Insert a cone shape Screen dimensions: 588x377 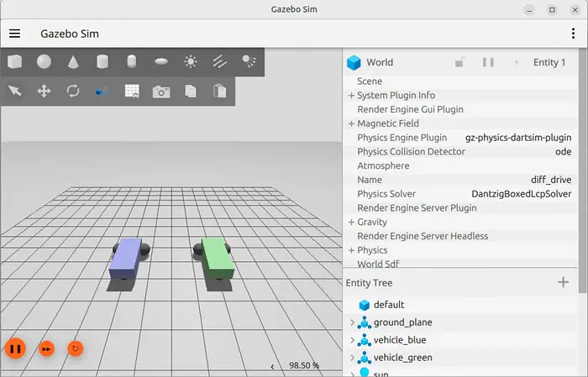coord(73,61)
